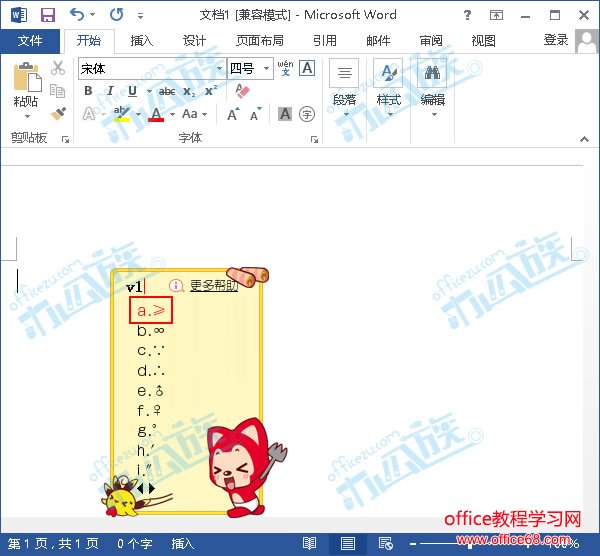Click the Cut scissors icon
This screenshot has height=556, width=600.
coord(57,68)
